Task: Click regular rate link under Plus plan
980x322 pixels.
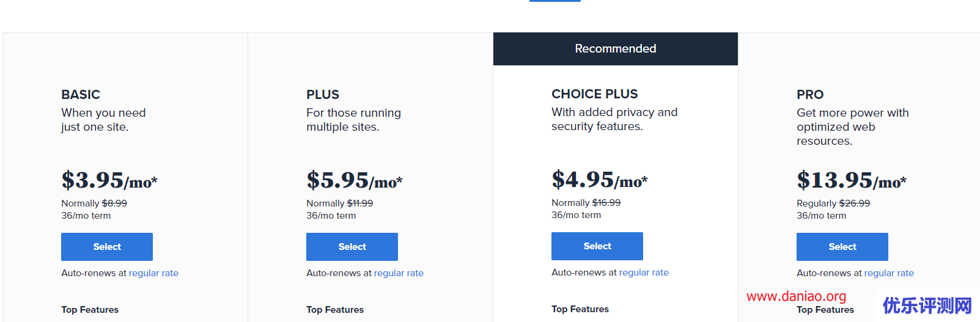Action: (399, 273)
